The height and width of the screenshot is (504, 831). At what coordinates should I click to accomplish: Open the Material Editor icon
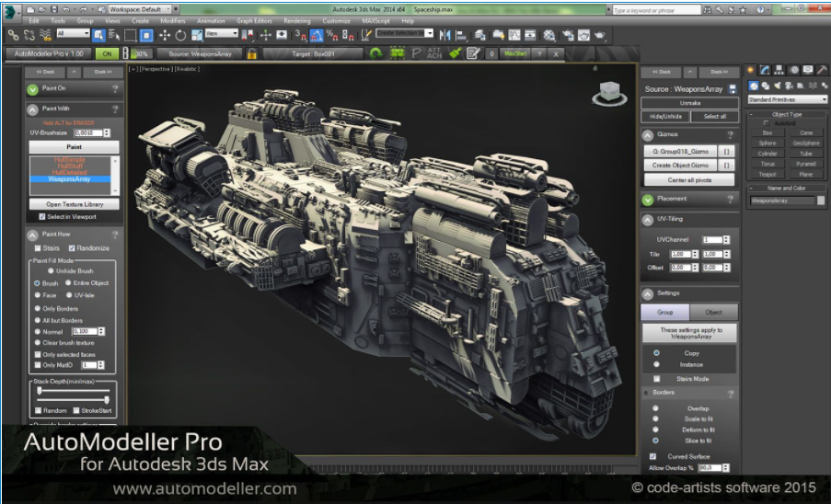(x=549, y=35)
